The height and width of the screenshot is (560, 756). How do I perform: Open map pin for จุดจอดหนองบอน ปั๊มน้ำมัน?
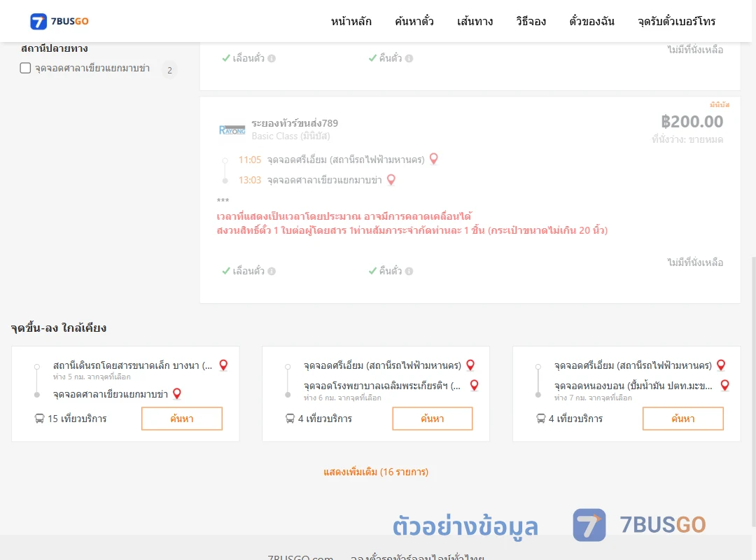pyautogui.click(x=725, y=385)
